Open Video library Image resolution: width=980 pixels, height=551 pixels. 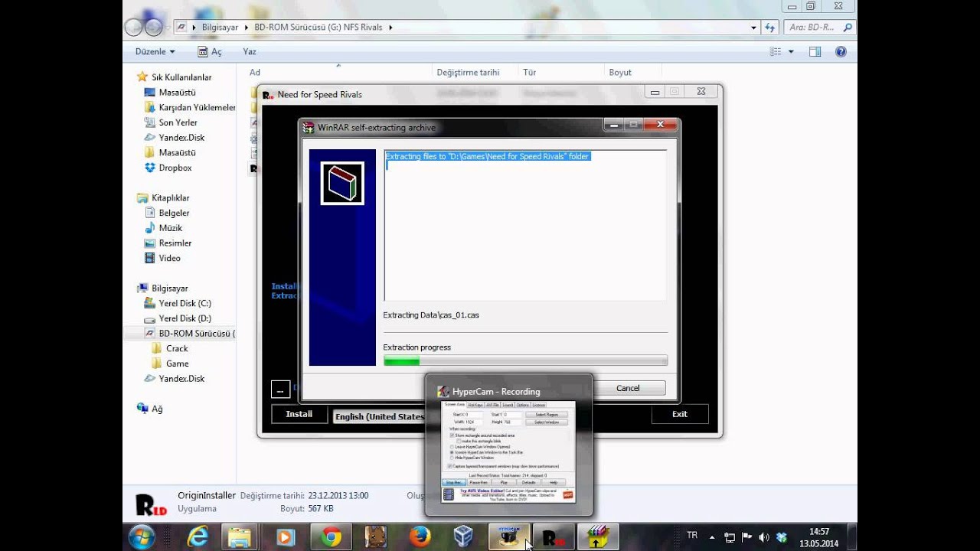[x=169, y=258]
